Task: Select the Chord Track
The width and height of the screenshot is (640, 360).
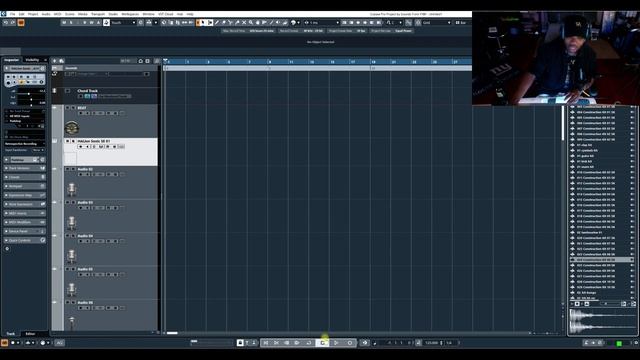Action: [x=88, y=91]
